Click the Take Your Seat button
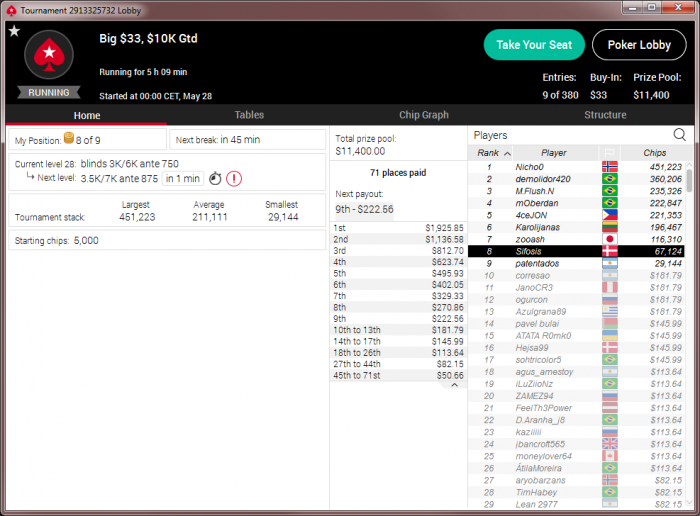 pyautogui.click(x=534, y=45)
